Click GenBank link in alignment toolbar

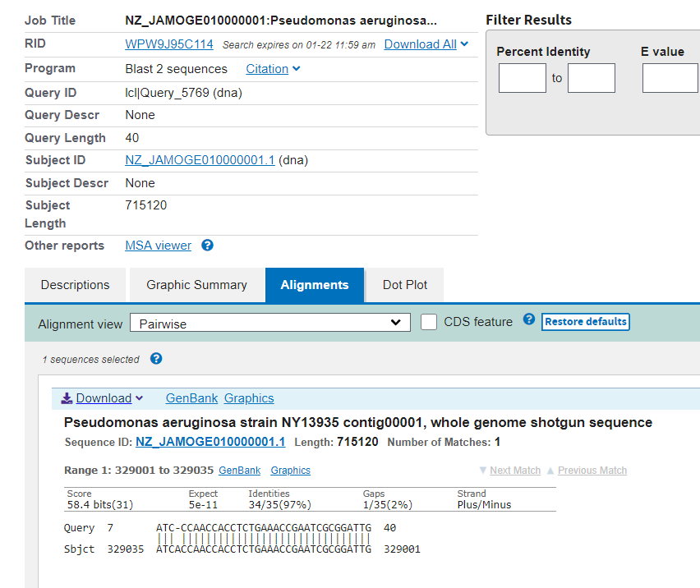coord(191,398)
